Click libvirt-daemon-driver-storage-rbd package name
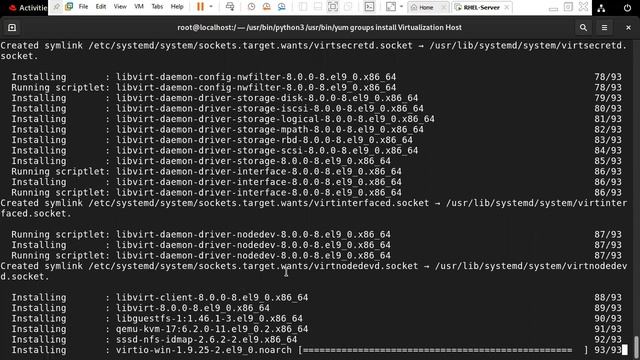This screenshot has width=640, height=360. 264,140
